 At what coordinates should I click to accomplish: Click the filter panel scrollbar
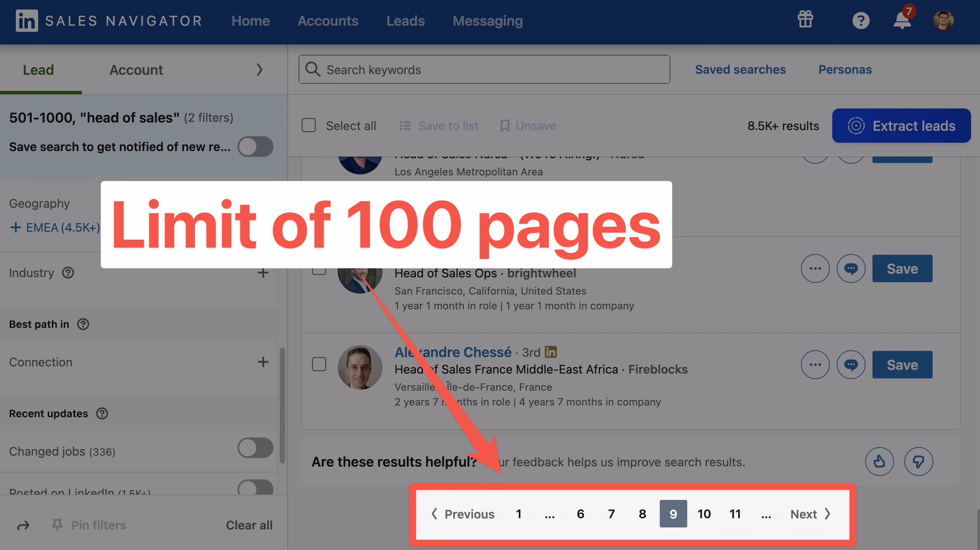[x=282, y=405]
